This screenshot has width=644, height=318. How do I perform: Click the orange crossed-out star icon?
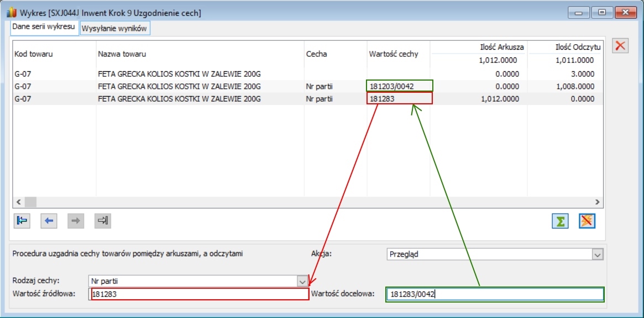point(587,221)
